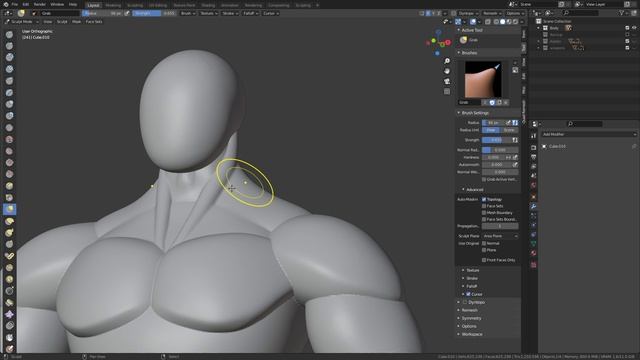Screen dimensions: 640x360
Task: Toggle perspective/orthographic grid icon
Action: 447,91
